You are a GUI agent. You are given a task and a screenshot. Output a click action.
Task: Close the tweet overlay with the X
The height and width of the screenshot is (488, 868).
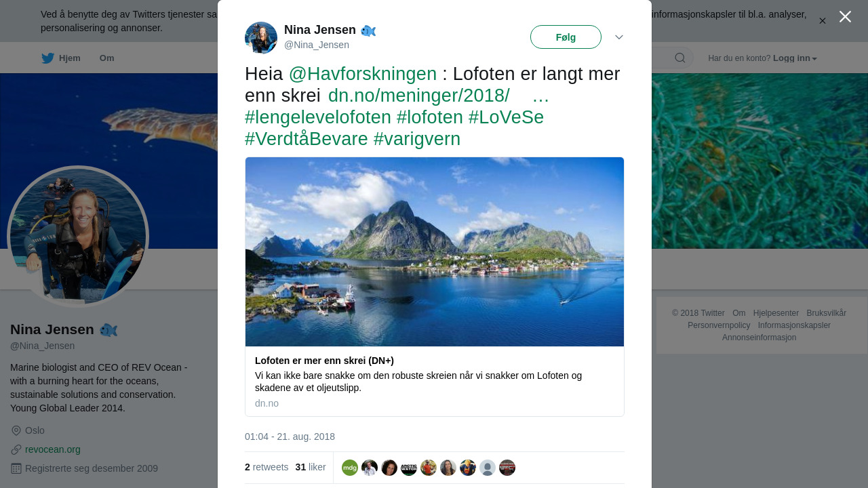[845, 17]
